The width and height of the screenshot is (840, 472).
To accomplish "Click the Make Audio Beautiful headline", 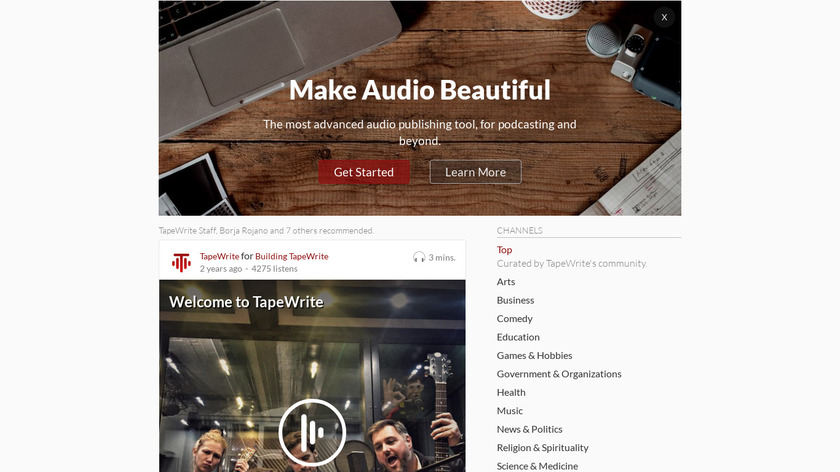I will (420, 90).
